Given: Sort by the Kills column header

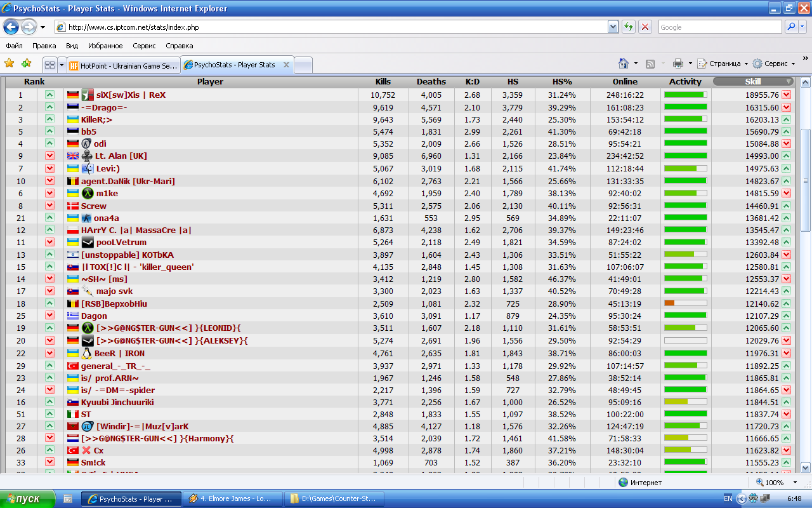Looking at the screenshot, I should point(383,81).
